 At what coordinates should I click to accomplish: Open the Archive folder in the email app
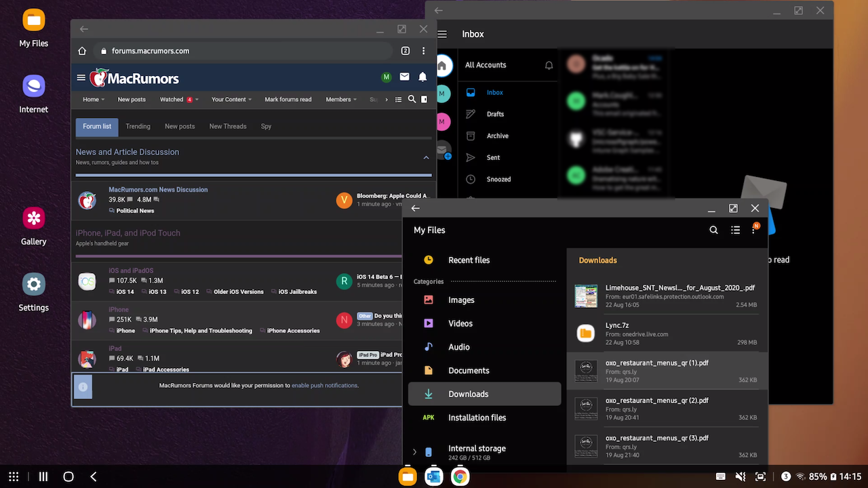(x=497, y=136)
